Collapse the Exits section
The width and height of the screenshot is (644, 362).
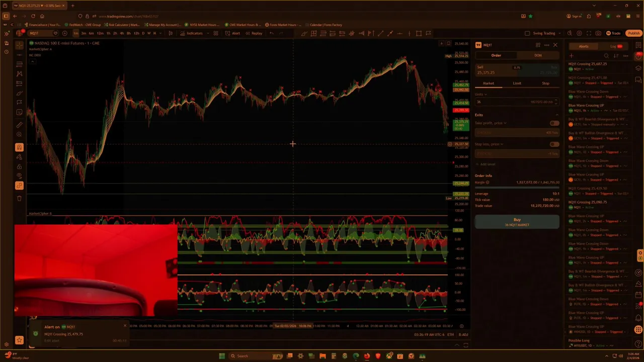(x=556, y=115)
